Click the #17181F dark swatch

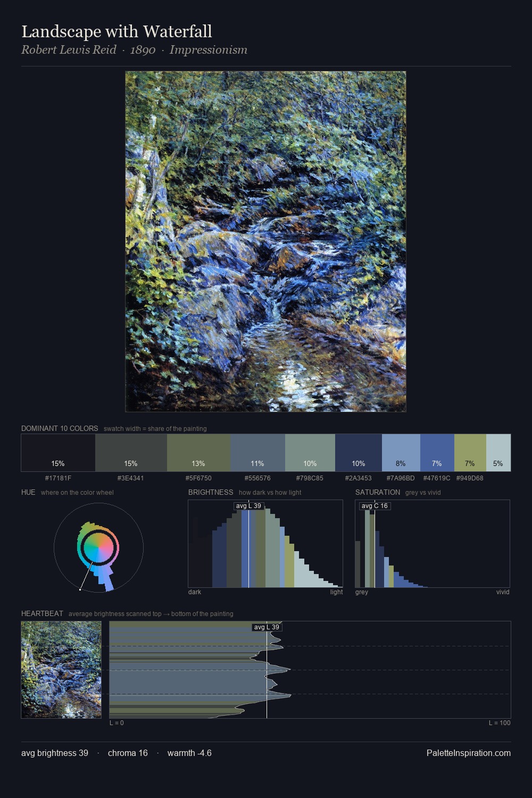coord(58,453)
